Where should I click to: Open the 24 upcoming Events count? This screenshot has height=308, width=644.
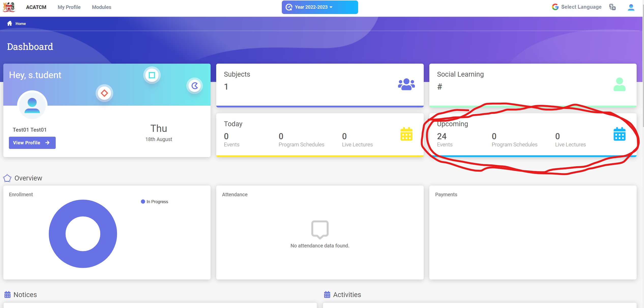(x=442, y=136)
